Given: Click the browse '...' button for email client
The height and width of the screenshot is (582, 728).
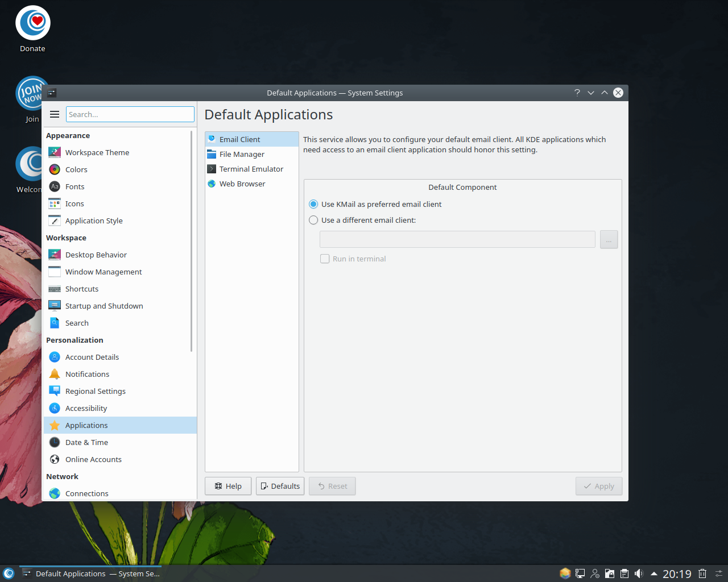Looking at the screenshot, I should coord(609,239).
